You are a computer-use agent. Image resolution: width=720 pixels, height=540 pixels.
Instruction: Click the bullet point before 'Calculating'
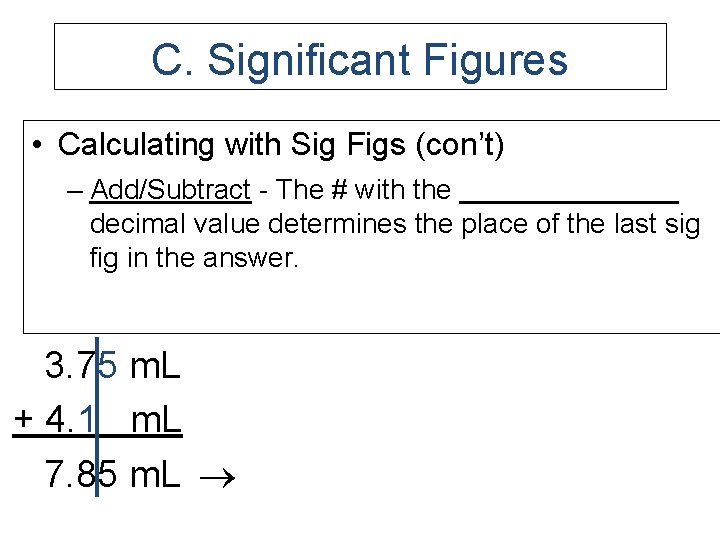point(37,145)
